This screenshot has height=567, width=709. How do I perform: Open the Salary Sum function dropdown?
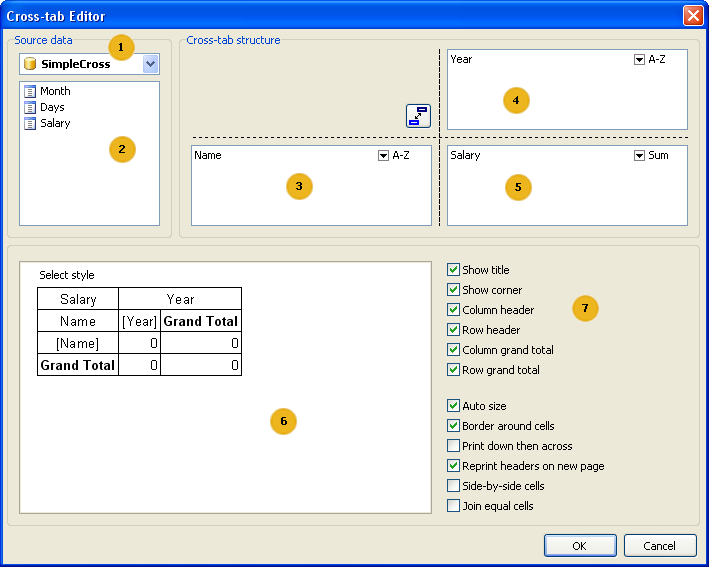tap(639, 156)
